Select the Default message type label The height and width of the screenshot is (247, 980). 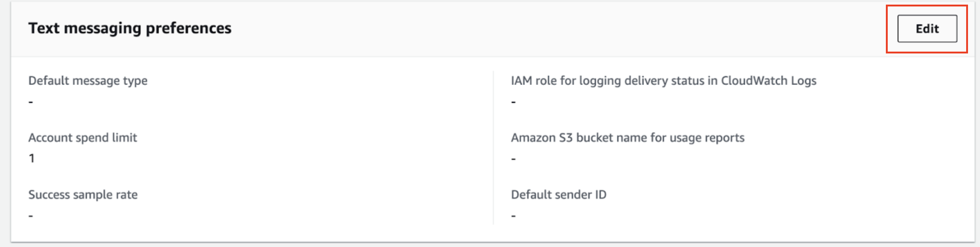coord(88,81)
